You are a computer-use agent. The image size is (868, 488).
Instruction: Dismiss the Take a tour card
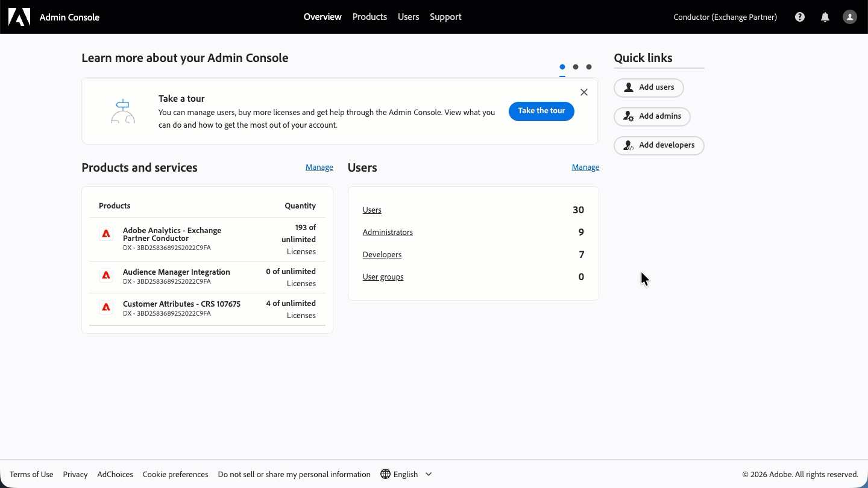pyautogui.click(x=583, y=92)
